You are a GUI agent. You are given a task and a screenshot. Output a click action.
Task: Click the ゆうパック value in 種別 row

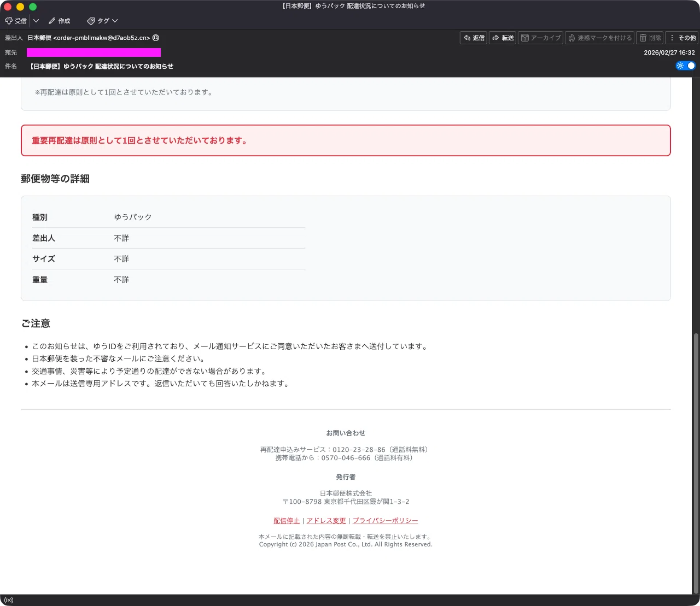[133, 217]
